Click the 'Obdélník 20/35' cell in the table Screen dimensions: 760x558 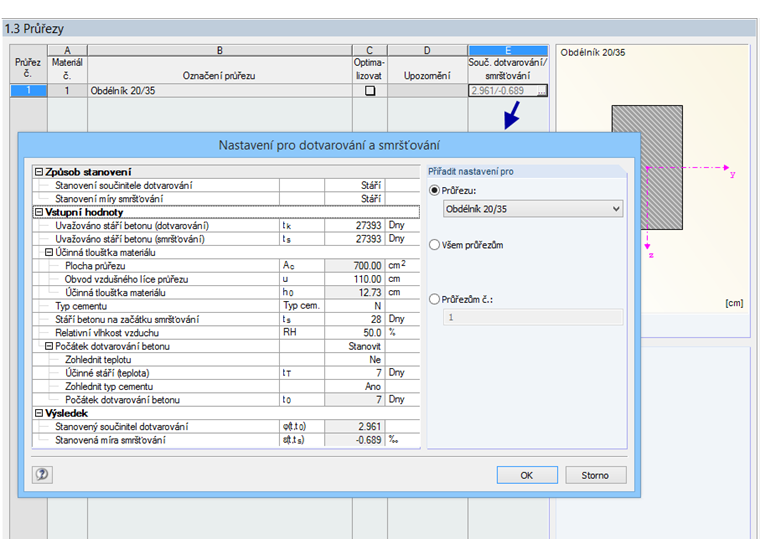pos(220,91)
